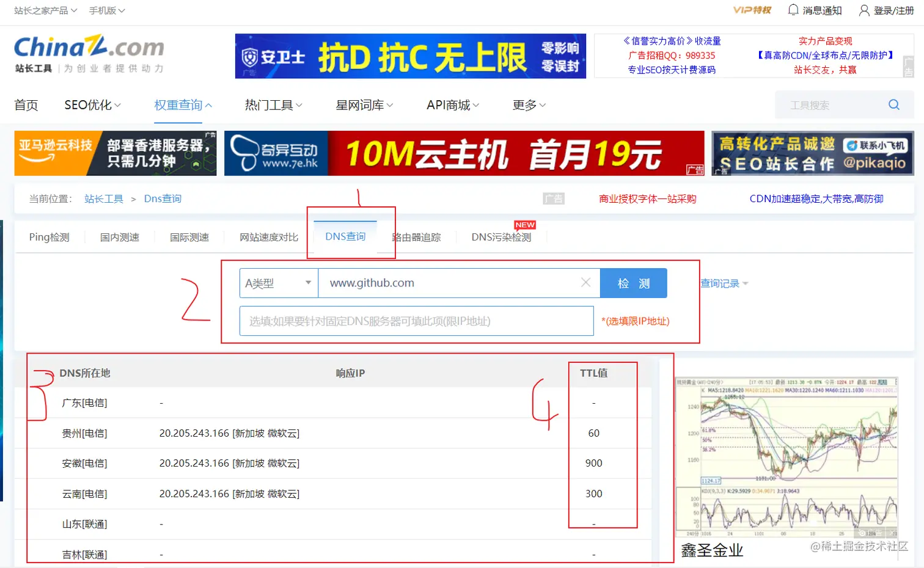
Task: Click the 站长交友，共赢 link
Action: point(825,70)
